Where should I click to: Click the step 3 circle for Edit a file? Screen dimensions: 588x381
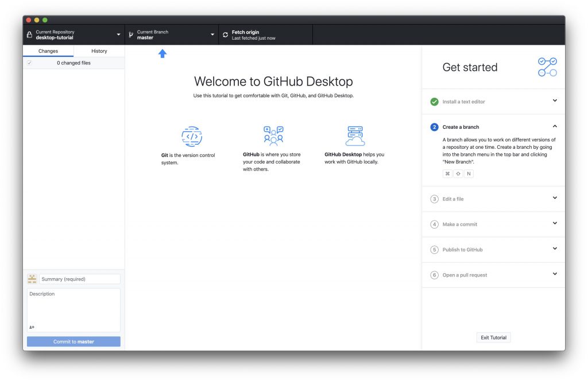pyautogui.click(x=434, y=199)
